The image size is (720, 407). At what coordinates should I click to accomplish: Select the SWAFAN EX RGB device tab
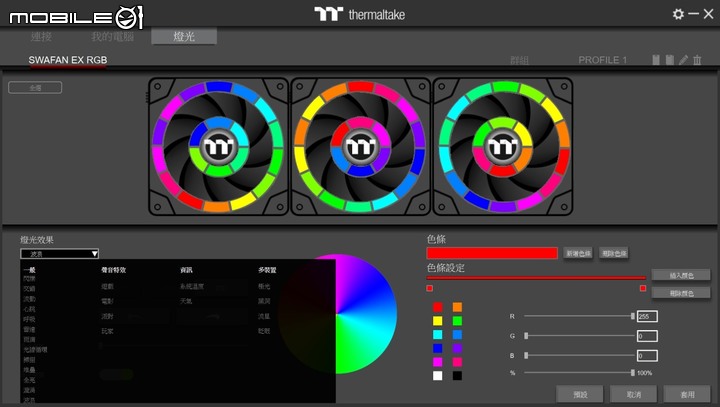tap(68, 60)
